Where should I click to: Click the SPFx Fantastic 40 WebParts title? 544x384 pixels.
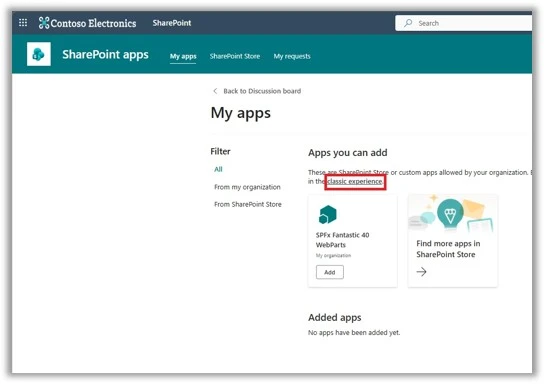click(x=342, y=240)
